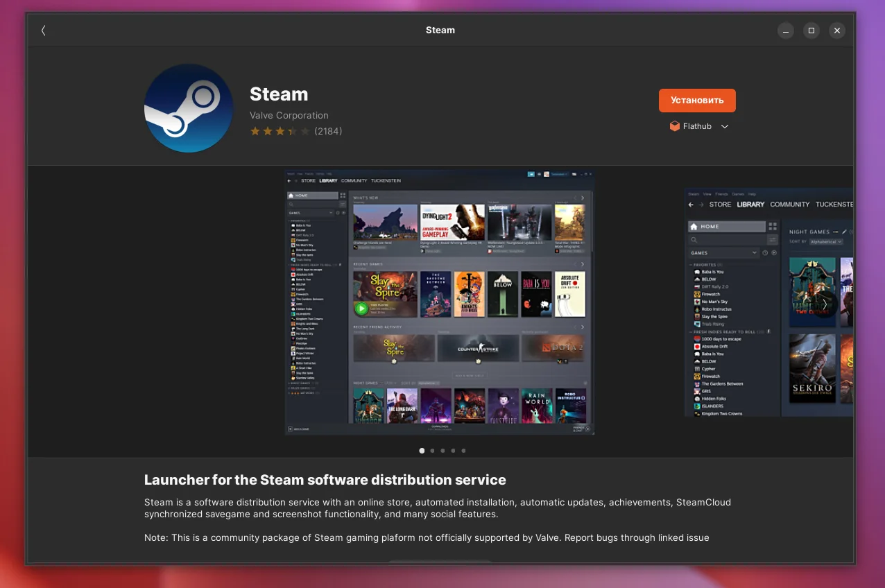Click the first star in the rating
Image resolution: width=885 pixels, height=588 pixels.
254,130
